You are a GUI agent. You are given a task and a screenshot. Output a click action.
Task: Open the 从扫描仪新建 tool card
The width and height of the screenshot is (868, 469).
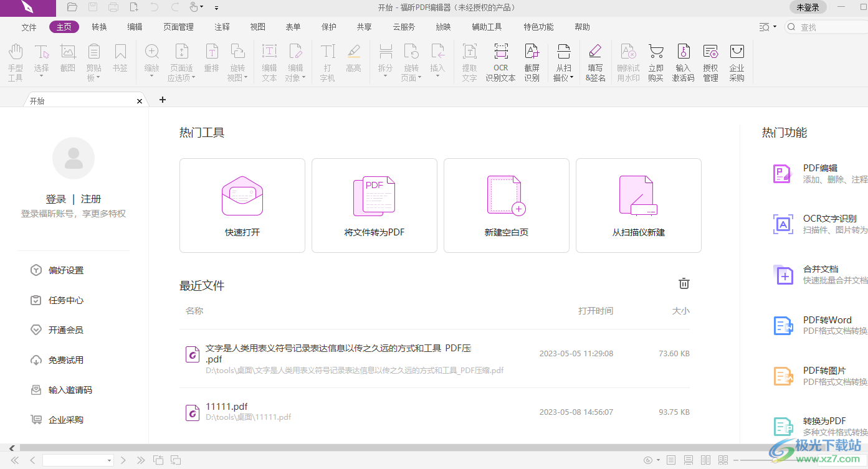click(639, 206)
